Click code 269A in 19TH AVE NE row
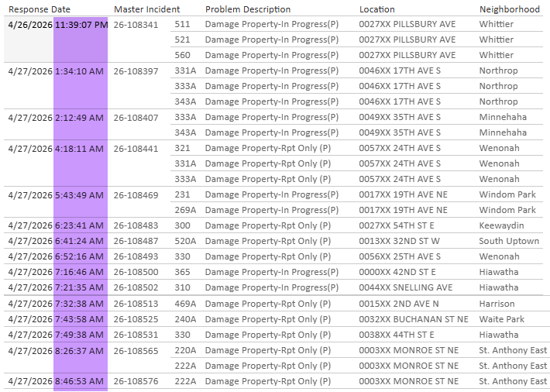Image resolution: width=550 pixels, height=392 pixels. point(185,210)
